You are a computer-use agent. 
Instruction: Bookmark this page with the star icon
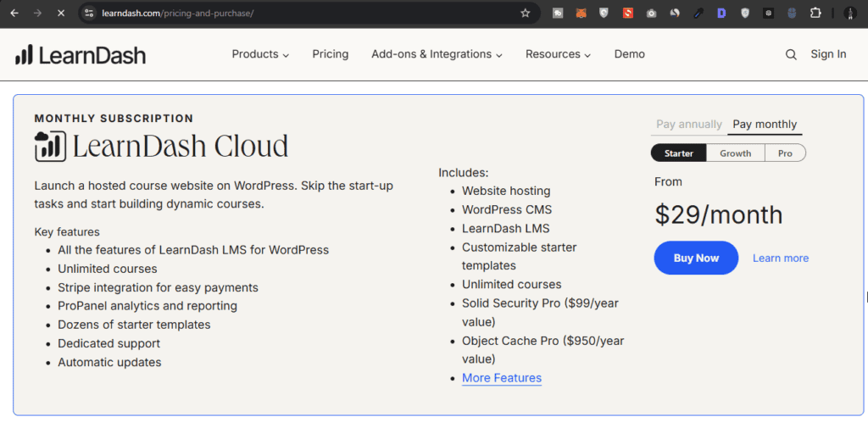pyautogui.click(x=526, y=13)
